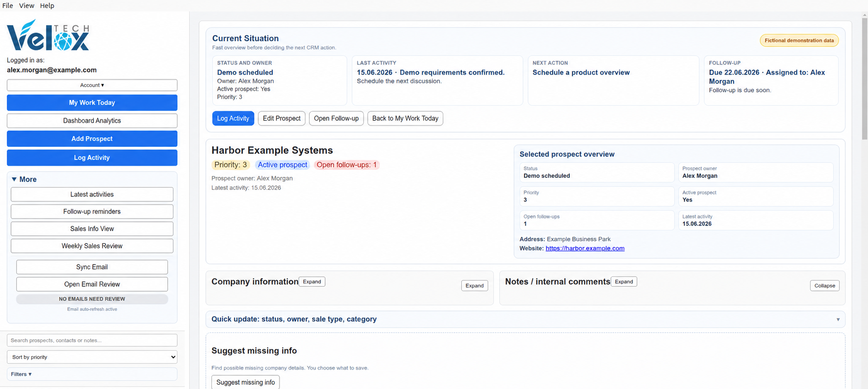Image resolution: width=868 pixels, height=389 pixels.
Task: Click Open Email Review
Action: click(x=92, y=284)
